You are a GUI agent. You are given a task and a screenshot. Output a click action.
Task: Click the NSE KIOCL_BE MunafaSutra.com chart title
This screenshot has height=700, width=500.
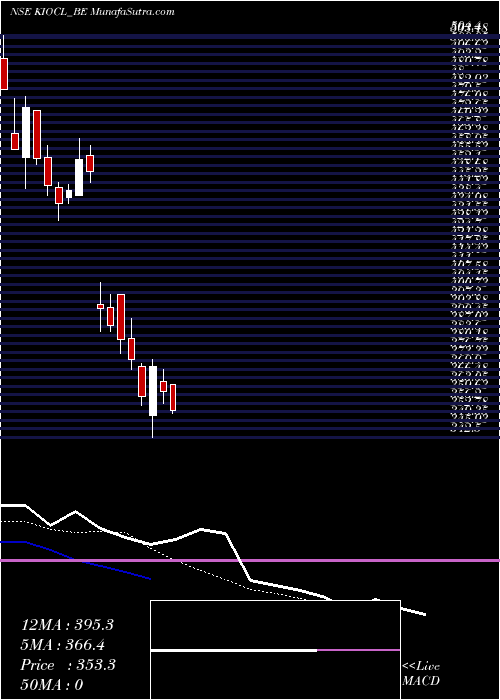92,12
